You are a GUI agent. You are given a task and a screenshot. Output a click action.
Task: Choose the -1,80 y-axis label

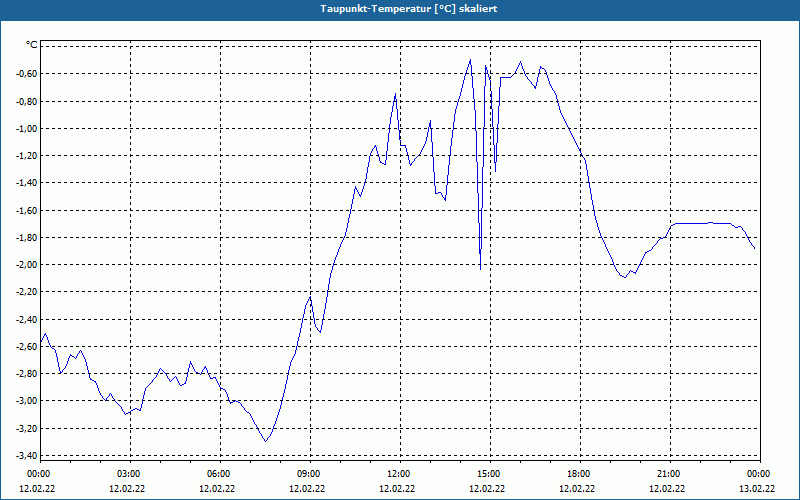pos(27,237)
